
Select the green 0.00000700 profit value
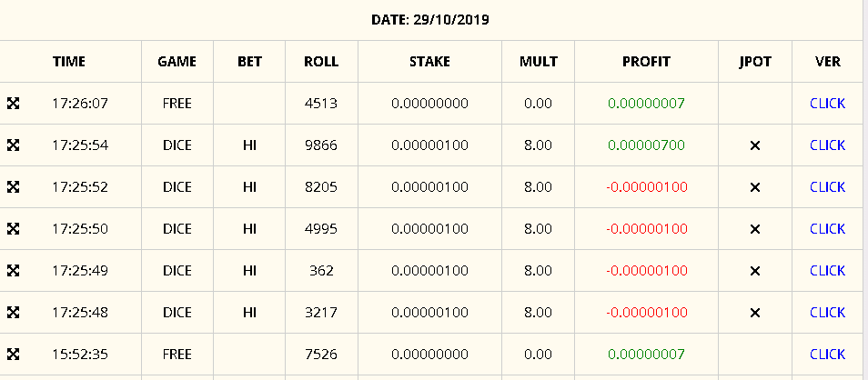646,145
